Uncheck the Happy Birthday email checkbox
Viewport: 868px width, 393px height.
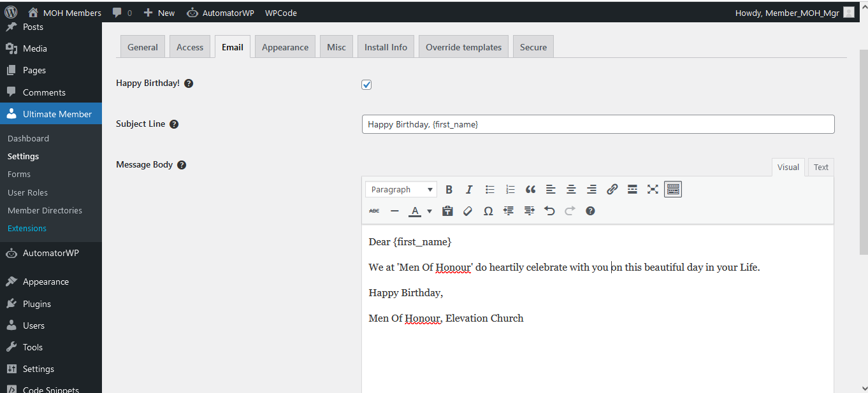366,85
